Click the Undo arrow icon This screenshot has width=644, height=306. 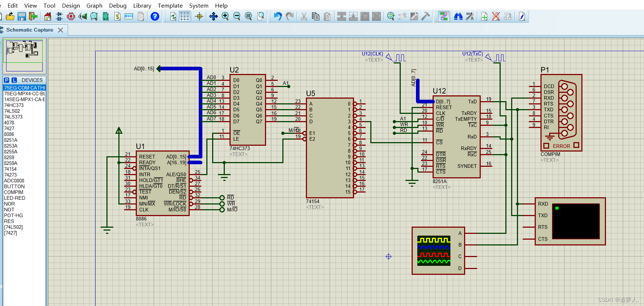click(278, 16)
